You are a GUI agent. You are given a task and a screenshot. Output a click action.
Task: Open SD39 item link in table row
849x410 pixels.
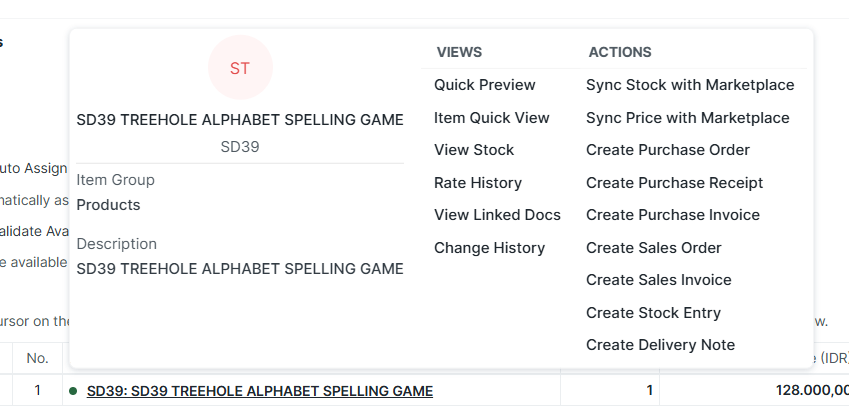[259, 391]
